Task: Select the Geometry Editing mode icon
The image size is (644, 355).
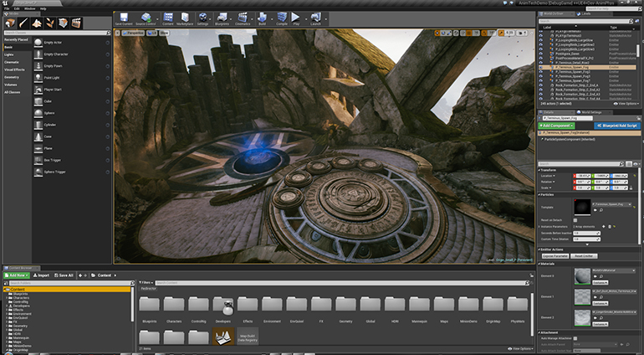Action: click(x=63, y=23)
